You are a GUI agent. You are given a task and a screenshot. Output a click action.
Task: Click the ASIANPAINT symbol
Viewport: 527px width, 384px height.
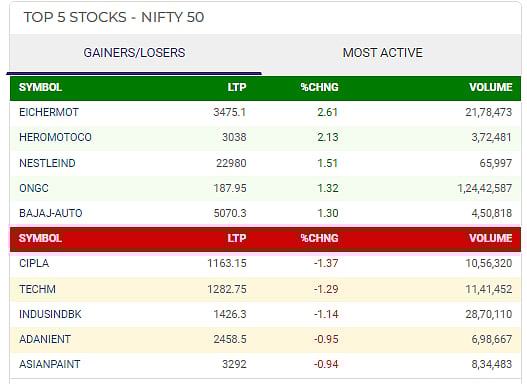(x=49, y=364)
